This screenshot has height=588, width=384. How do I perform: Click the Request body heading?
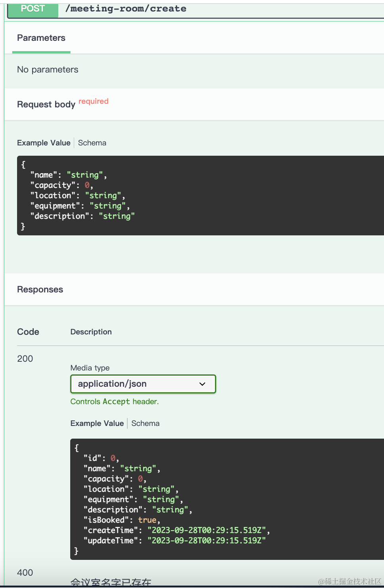46,105
